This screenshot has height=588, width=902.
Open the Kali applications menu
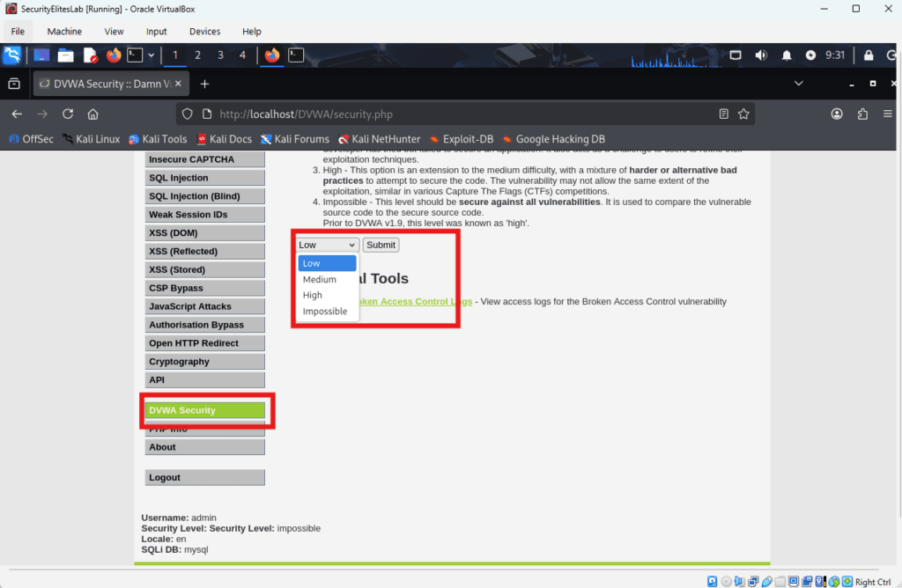click(x=12, y=55)
